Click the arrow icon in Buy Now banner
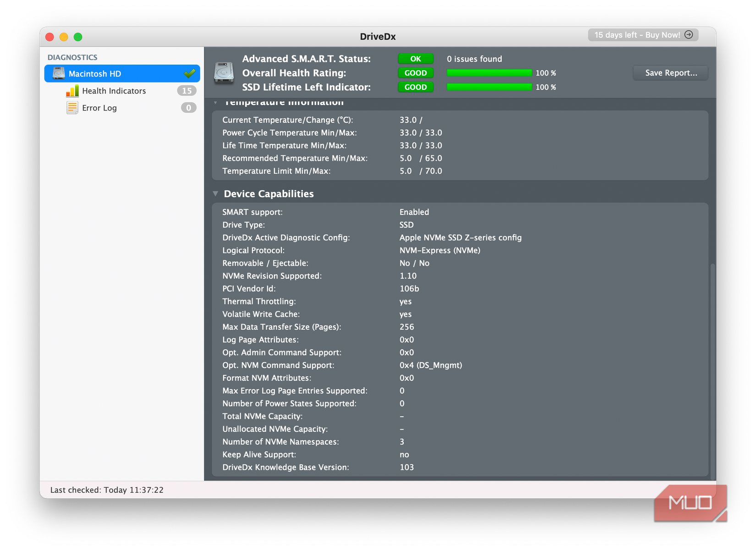 click(689, 35)
